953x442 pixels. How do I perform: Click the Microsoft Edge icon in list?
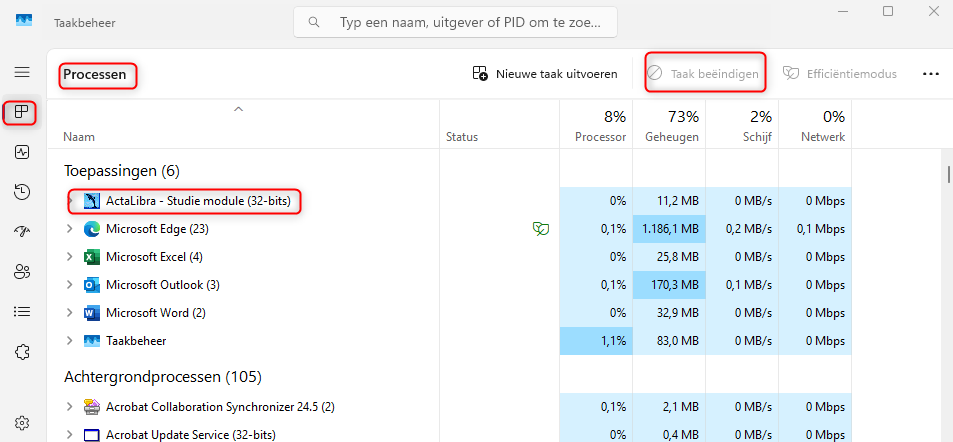pyautogui.click(x=92, y=229)
